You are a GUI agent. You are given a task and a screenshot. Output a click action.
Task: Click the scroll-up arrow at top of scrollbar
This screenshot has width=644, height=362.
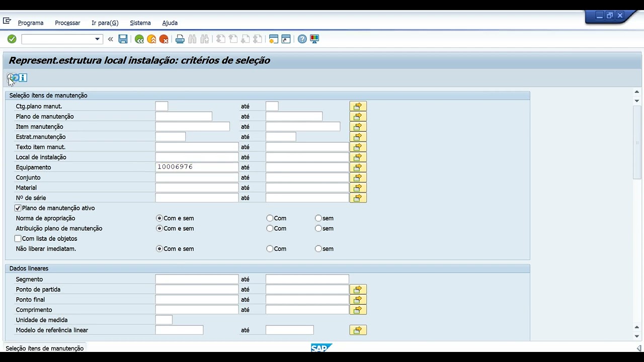point(637,92)
